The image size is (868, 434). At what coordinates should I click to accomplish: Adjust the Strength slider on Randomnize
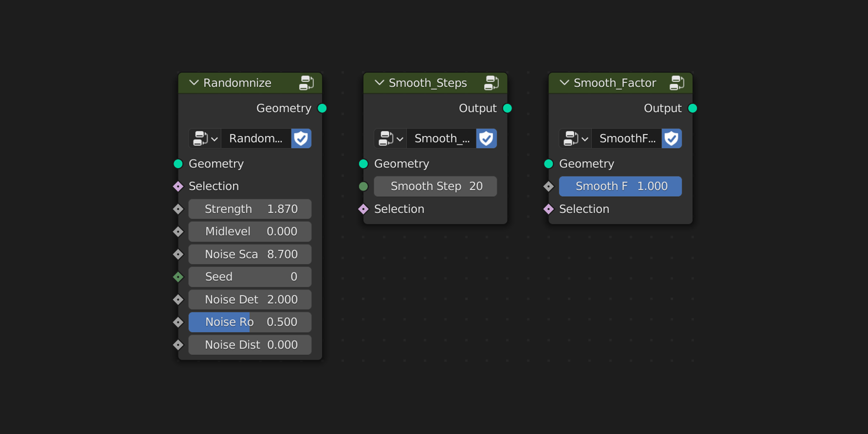[x=250, y=209]
